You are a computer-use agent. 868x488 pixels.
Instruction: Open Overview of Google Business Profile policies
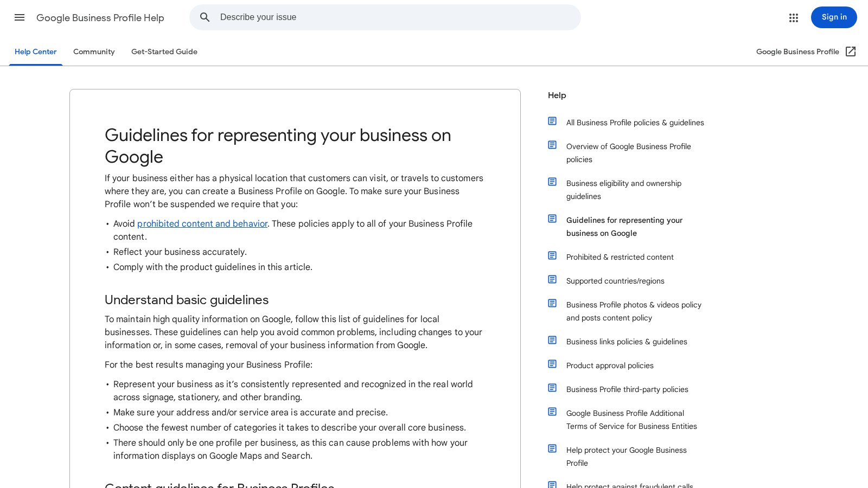(x=629, y=153)
